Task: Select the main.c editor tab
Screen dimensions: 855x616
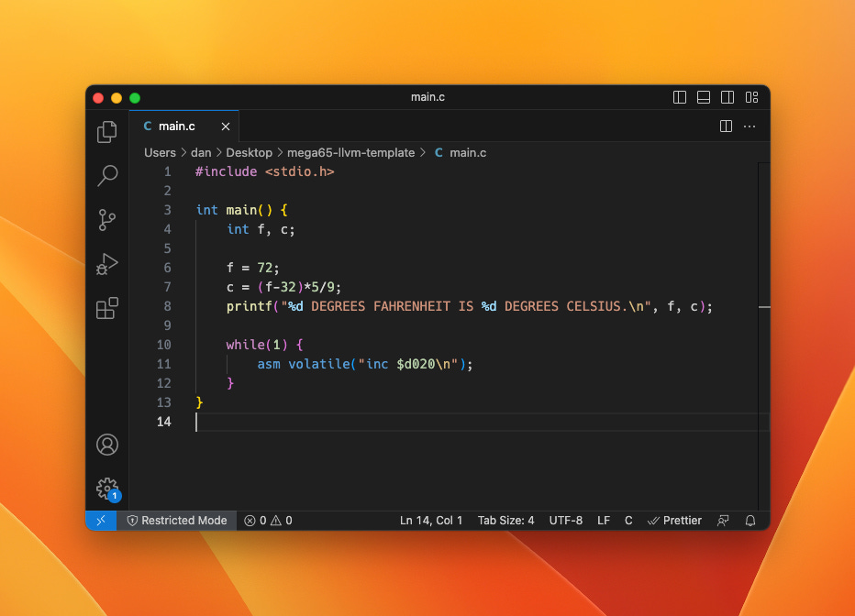Action: pyautogui.click(x=183, y=126)
